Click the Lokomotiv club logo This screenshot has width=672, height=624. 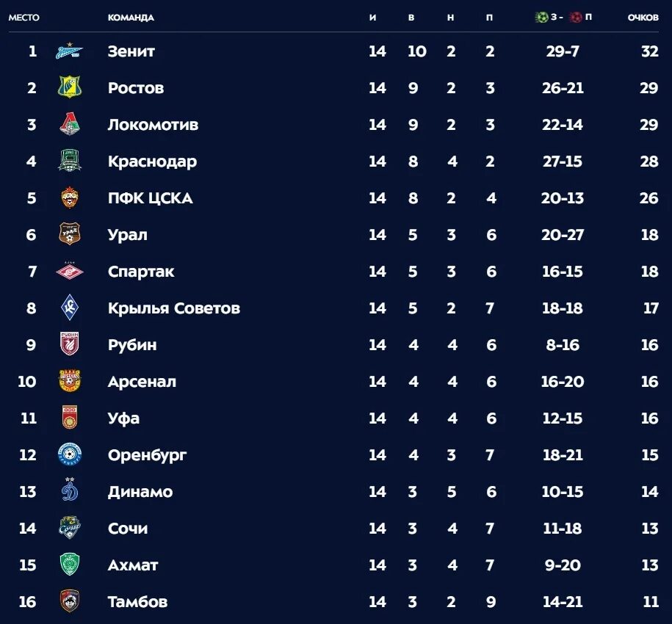[x=70, y=125]
